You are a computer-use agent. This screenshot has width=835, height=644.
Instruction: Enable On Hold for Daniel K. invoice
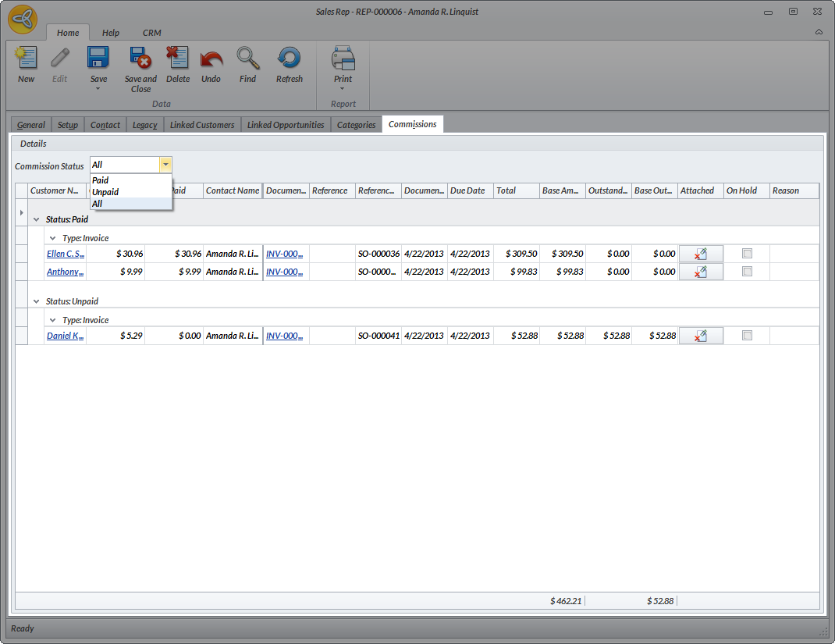click(747, 336)
